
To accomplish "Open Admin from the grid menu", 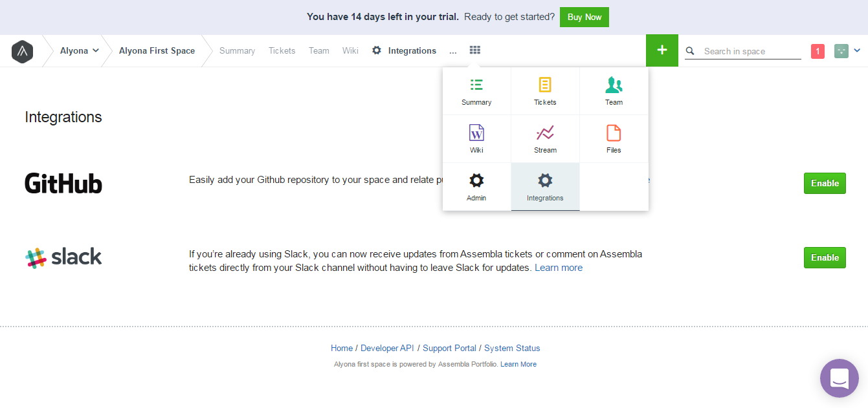I will click(x=476, y=187).
